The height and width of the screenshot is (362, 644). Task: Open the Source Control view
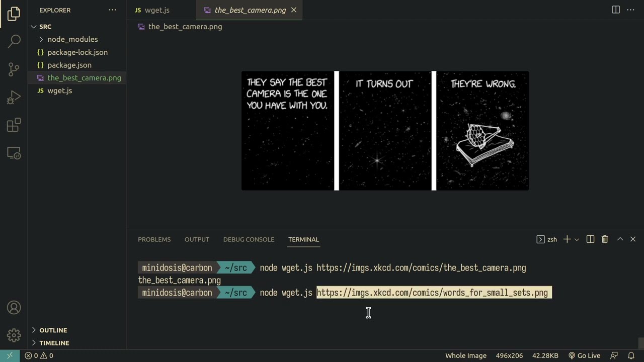(14, 69)
